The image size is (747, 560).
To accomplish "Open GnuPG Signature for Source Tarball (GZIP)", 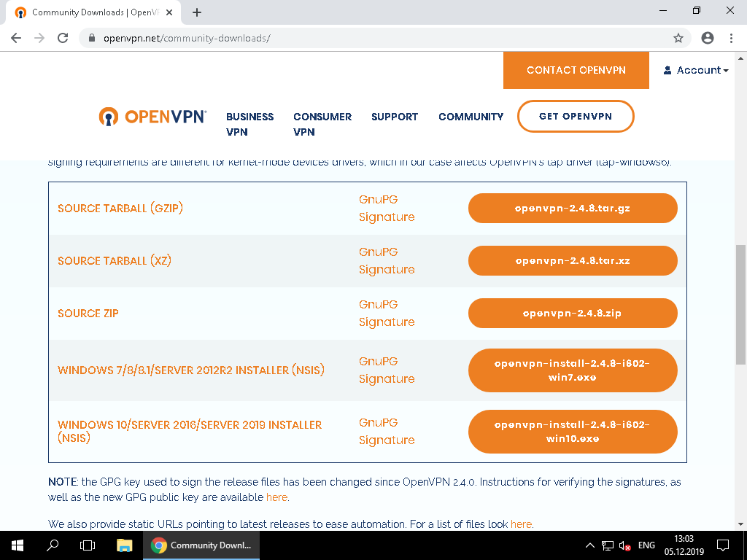I will 387,208.
